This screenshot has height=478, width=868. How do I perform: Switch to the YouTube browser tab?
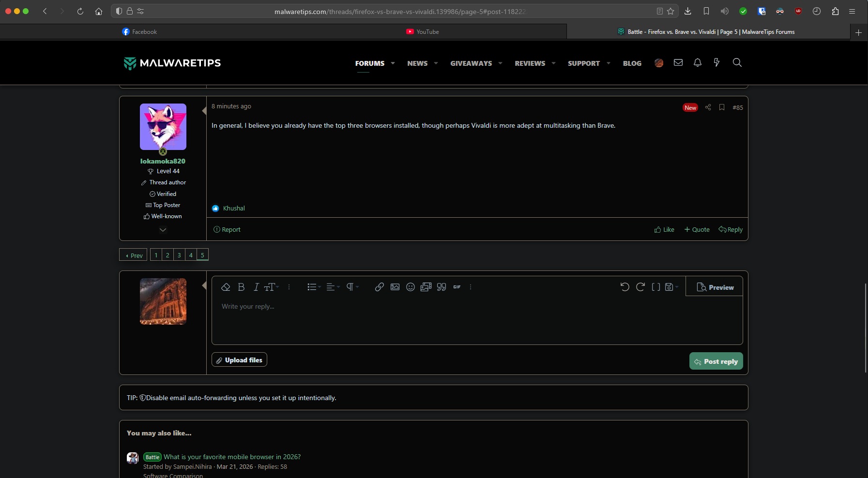[423, 32]
